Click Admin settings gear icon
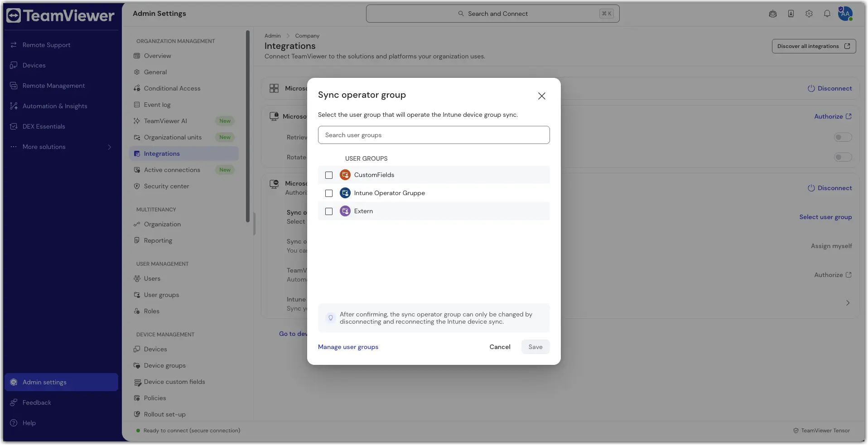868x445 pixels. click(x=14, y=382)
